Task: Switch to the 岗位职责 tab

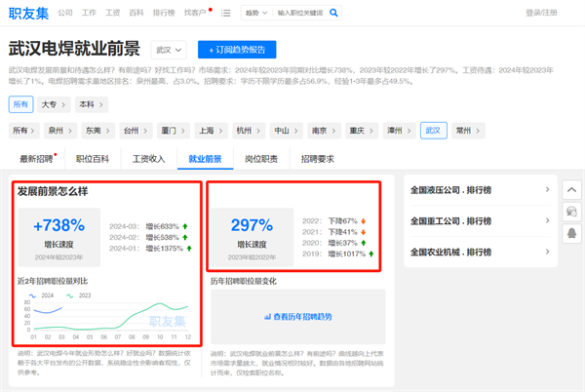Action: tap(261, 159)
